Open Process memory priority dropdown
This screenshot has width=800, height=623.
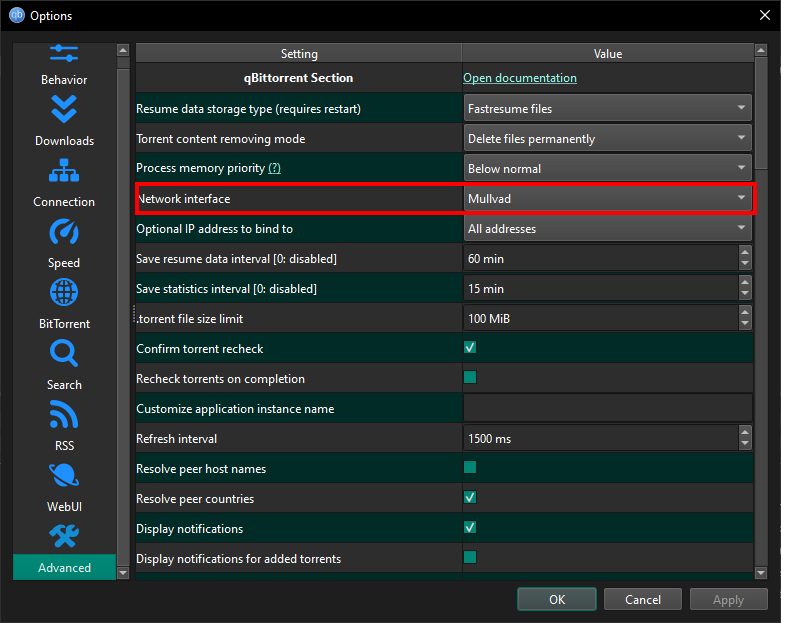[608, 168]
